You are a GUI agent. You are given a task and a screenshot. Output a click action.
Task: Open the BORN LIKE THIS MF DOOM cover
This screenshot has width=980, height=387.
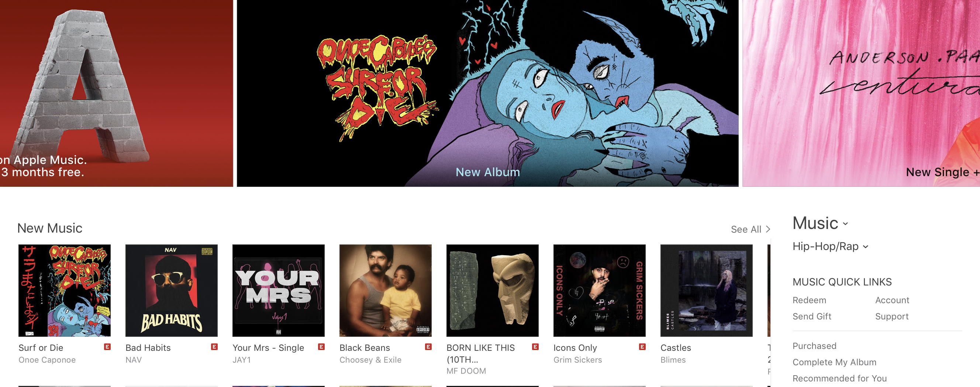[492, 290]
